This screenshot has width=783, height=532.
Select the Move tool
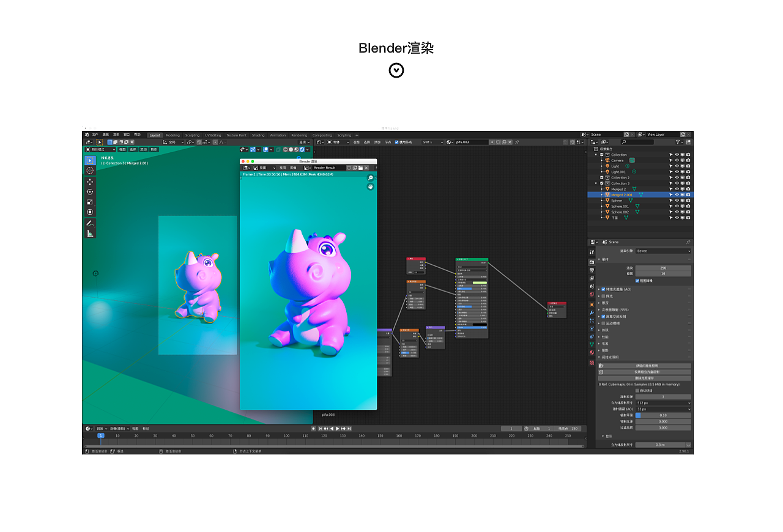tap(90, 182)
